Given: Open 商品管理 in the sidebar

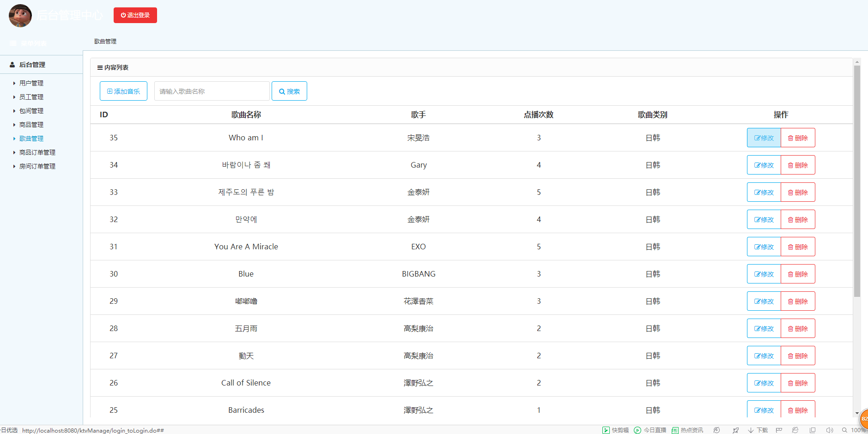Looking at the screenshot, I should coord(31,125).
